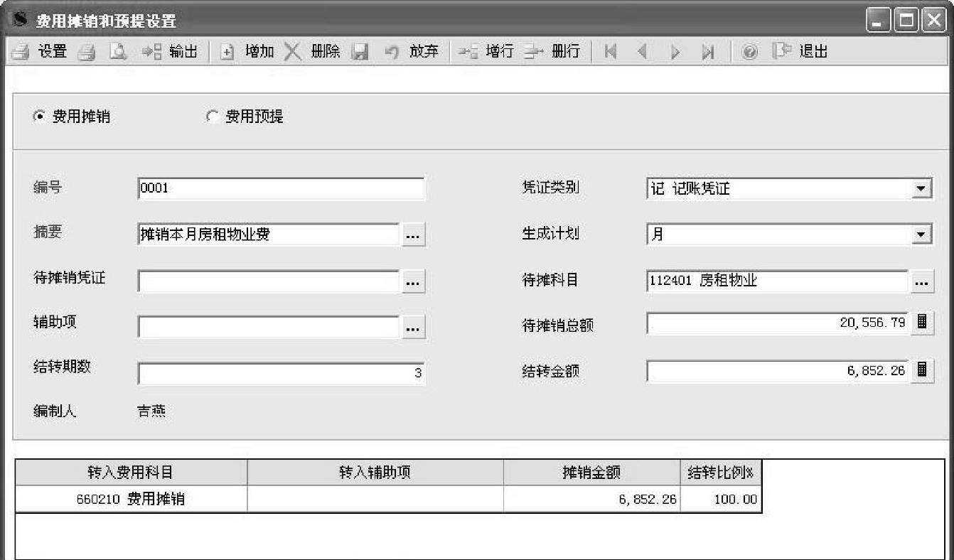The image size is (954, 560).
Task: Click the 6,852.26 cell in the table
Action: click(x=591, y=499)
